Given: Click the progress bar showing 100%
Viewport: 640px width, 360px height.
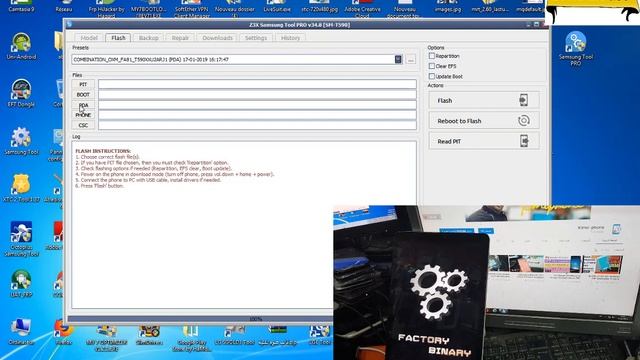Looking at the screenshot, I should tap(200, 319).
